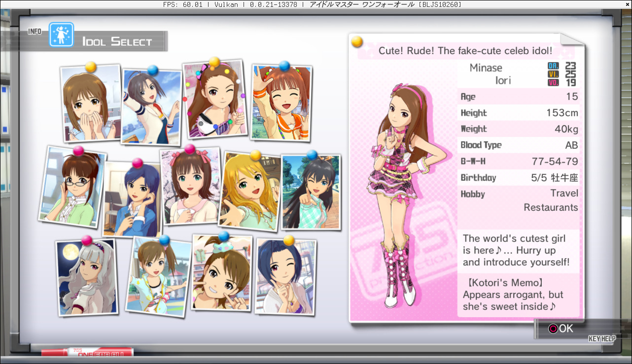The image size is (632, 364).
Task: Pick the girl with pink hair ribbons photo
Action: pos(190,186)
